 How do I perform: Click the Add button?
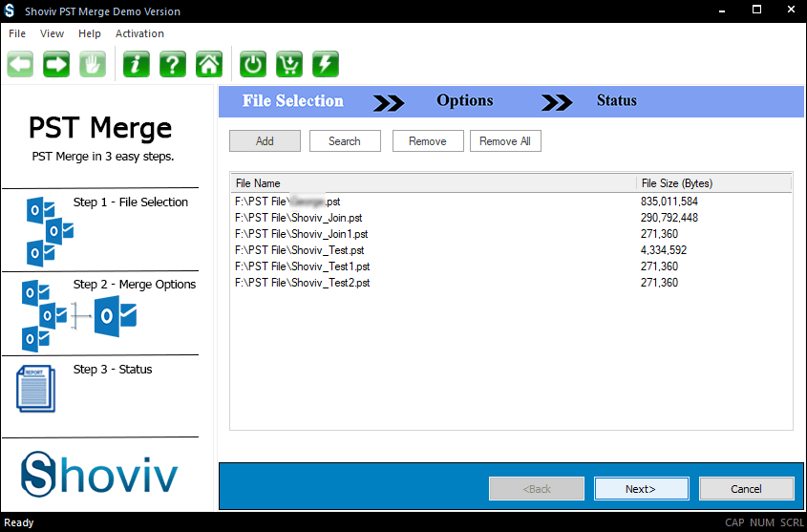tap(265, 141)
